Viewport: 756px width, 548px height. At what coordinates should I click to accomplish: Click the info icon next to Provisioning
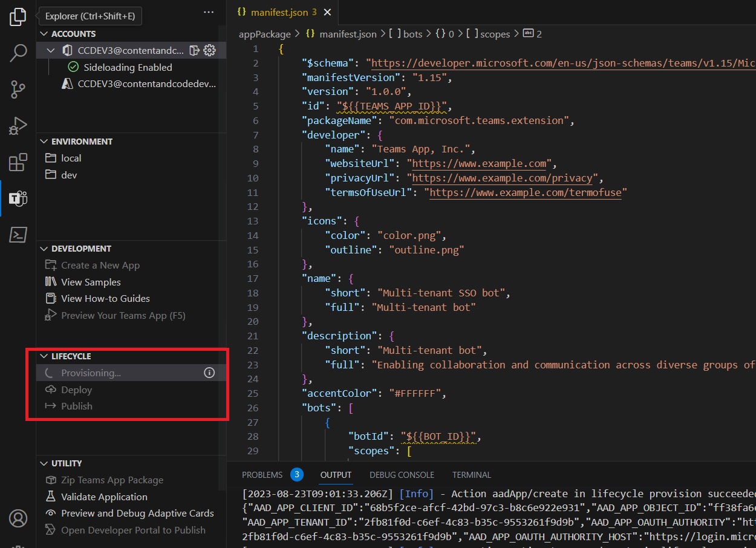tap(209, 373)
